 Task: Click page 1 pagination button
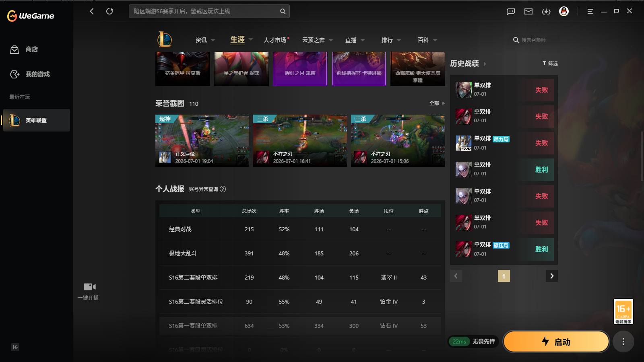pos(504,276)
